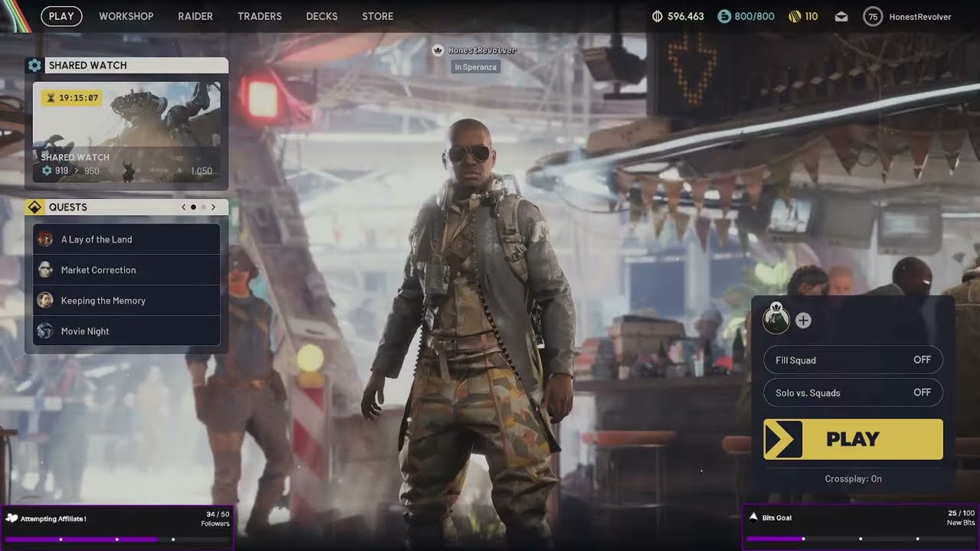
Task: Click the hourglass icon on the timer
Action: click(51, 98)
